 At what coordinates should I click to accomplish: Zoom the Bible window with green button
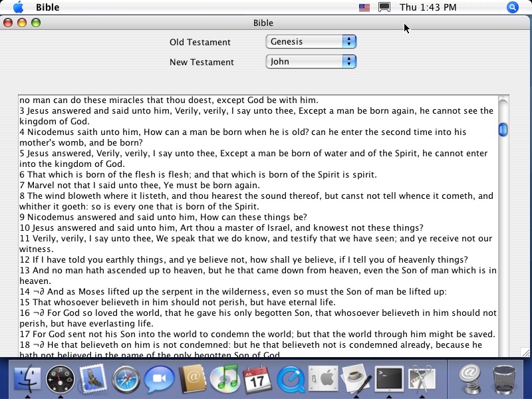pos(36,23)
